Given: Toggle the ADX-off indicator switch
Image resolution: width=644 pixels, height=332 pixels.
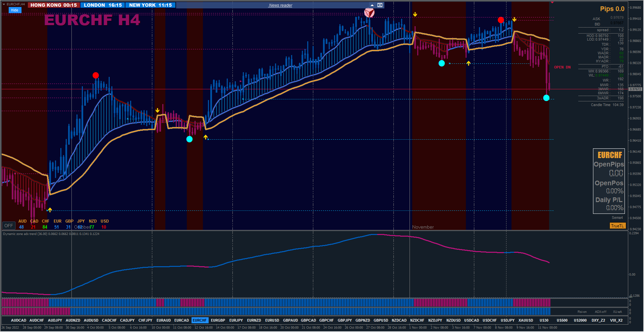Looking at the screenshot, I should (600, 312).
